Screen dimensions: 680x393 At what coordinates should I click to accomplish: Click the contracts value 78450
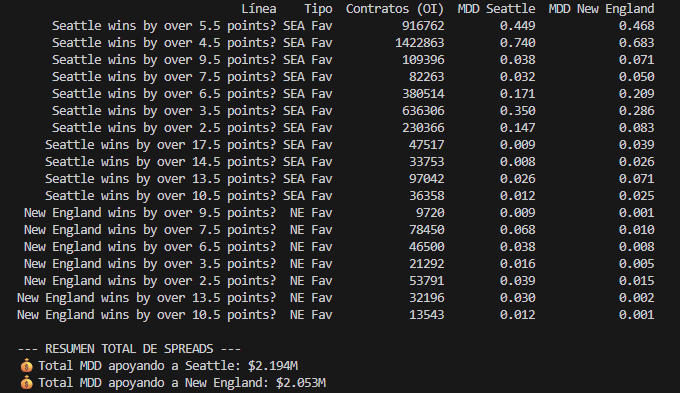point(426,229)
